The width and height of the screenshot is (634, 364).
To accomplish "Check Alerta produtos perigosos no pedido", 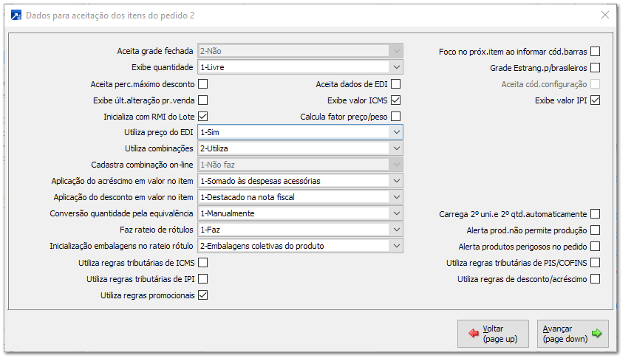I will click(595, 247).
